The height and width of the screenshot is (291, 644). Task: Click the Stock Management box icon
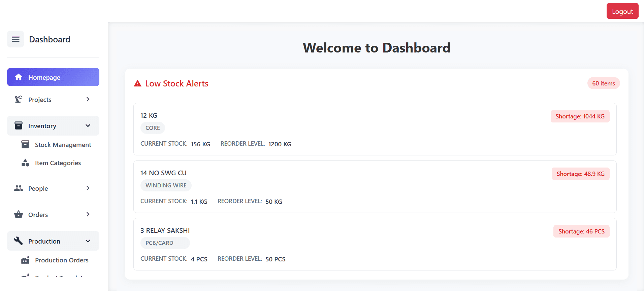point(25,145)
